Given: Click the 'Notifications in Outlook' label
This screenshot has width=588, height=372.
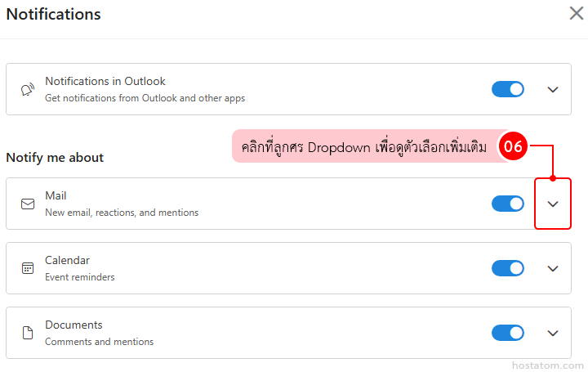Looking at the screenshot, I should coord(105,81).
